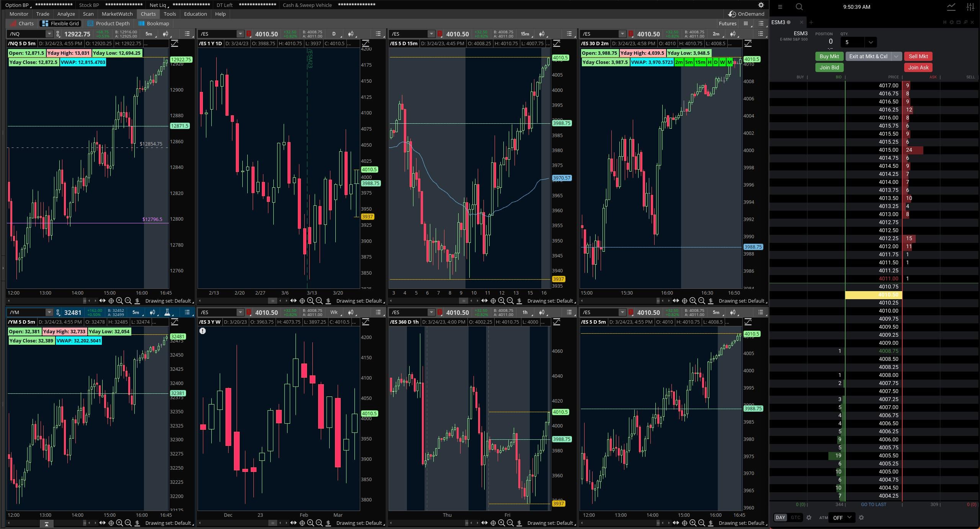Select crosshair pointer icon under /ES 1 Y 1D chart

tap(302, 301)
